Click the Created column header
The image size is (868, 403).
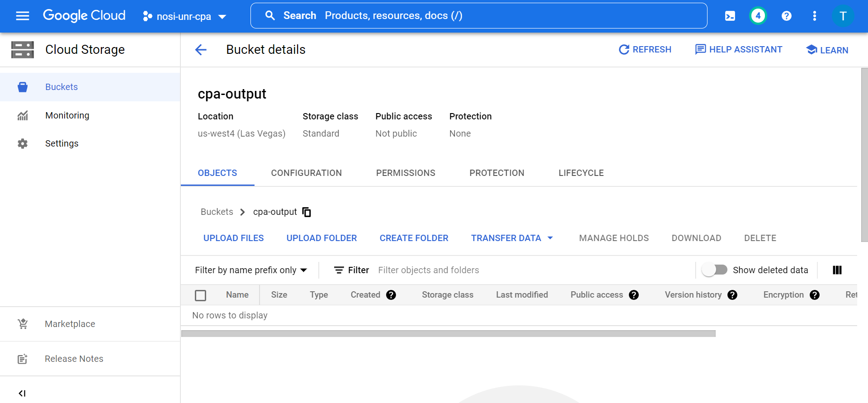pos(365,295)
